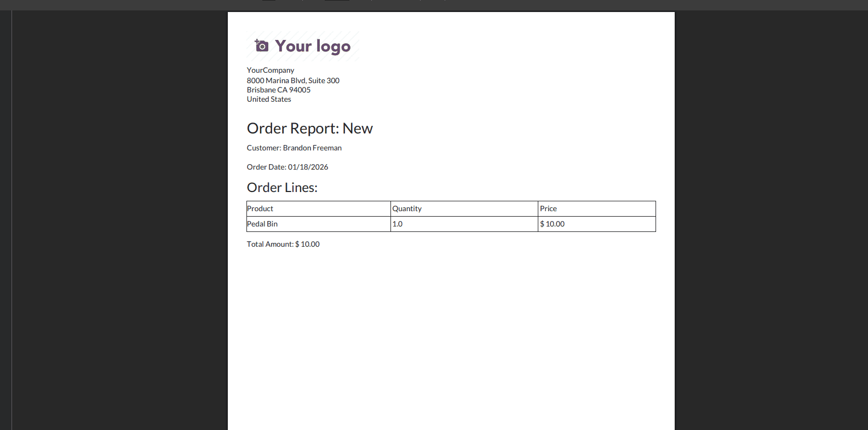
Task: Click the Quantity column header
Action: pos(464,208)
